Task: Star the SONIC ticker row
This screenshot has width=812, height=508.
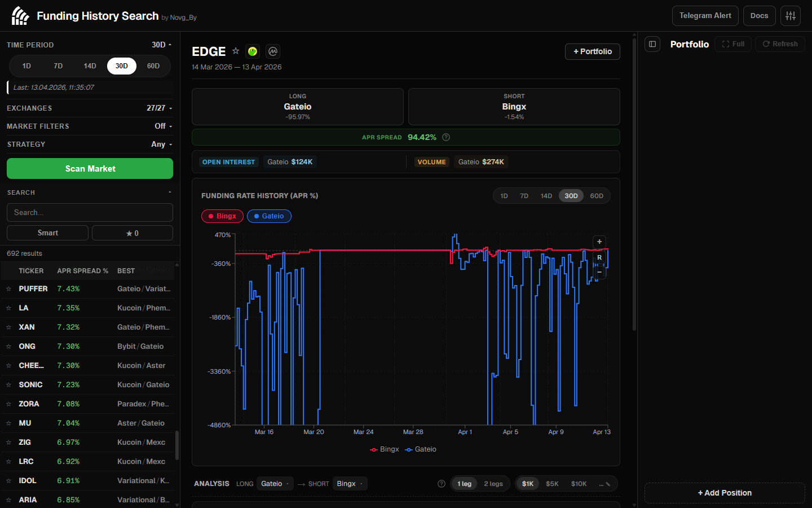Action: (x=8, y=385)
